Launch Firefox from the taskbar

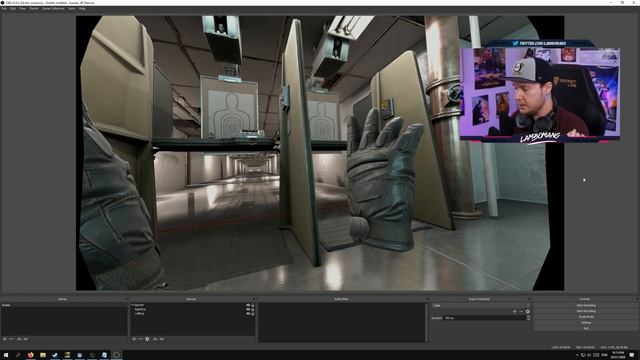[30, 355]
